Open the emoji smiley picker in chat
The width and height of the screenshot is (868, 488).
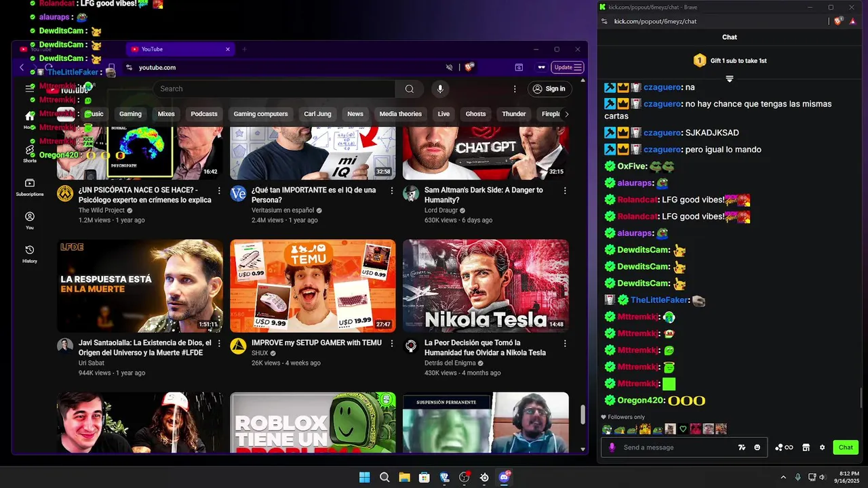(x=757, y=447)
